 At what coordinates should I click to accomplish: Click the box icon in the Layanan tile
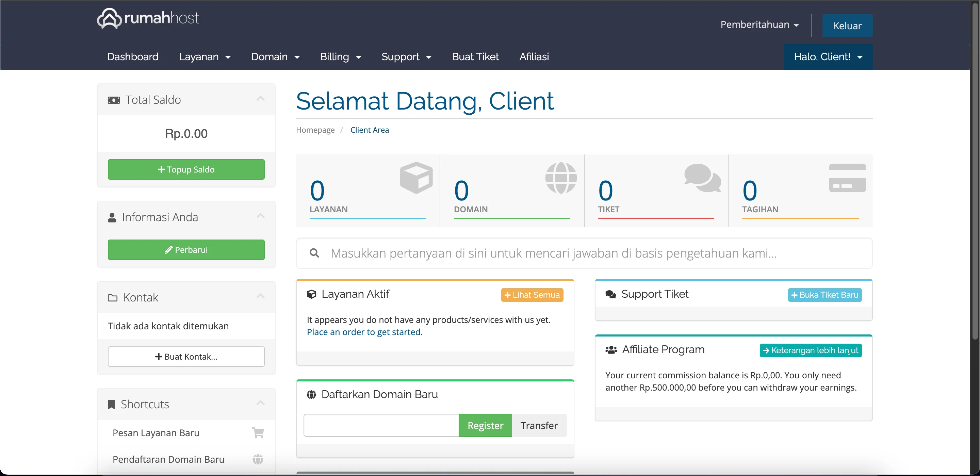point(416,178)
